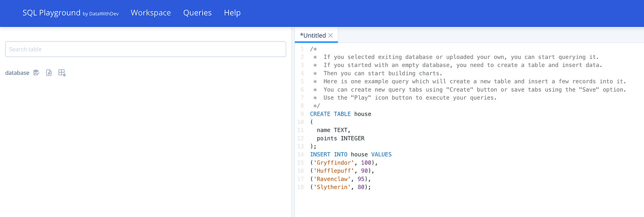The width and height of the screenshot is (644, 217).
Task: Click the database label in the sidebar
Action: click(x=17, y=73)
